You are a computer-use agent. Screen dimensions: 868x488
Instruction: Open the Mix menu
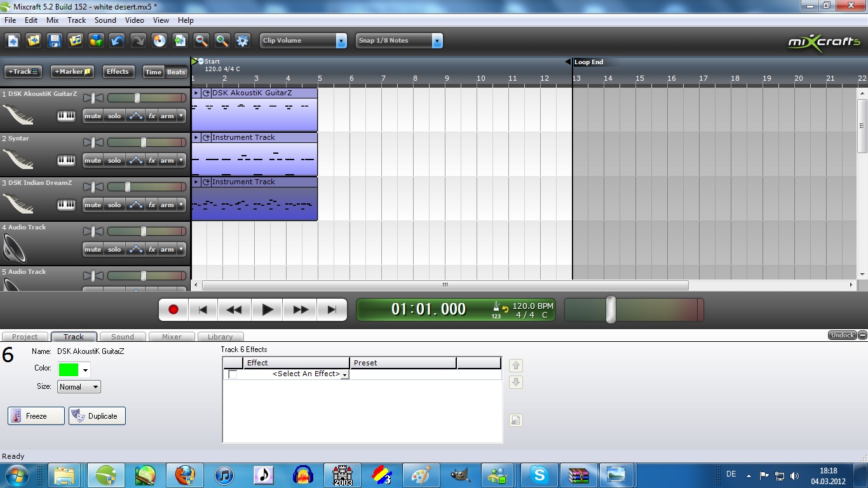click(x=52, y=20)
